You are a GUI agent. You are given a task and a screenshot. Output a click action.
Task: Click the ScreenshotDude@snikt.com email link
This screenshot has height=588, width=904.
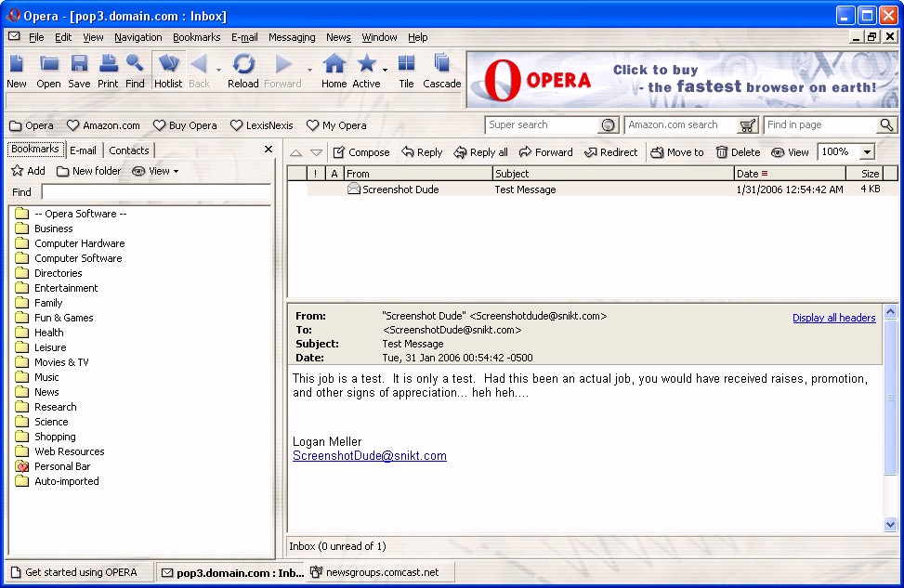(x=370, y=456)
